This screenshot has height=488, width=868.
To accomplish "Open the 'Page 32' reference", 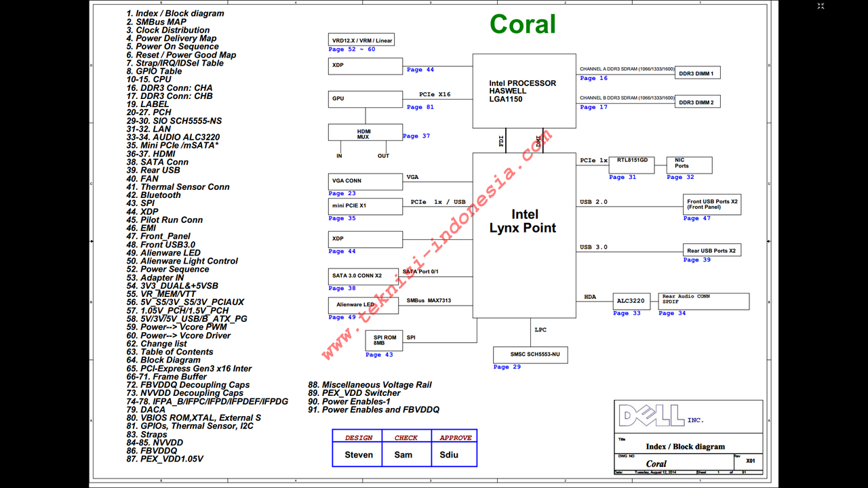I will click(x=681, y=178).
